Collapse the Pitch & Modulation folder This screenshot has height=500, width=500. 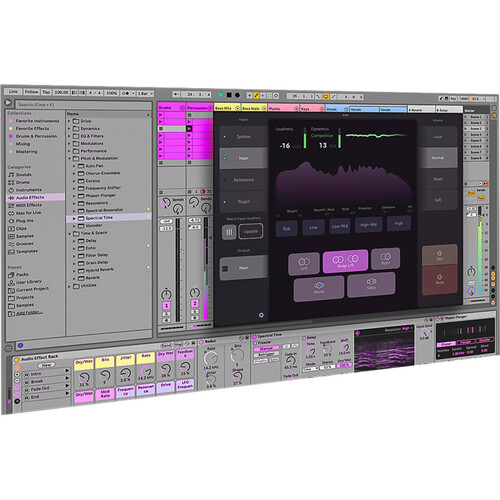coord(69,158)
